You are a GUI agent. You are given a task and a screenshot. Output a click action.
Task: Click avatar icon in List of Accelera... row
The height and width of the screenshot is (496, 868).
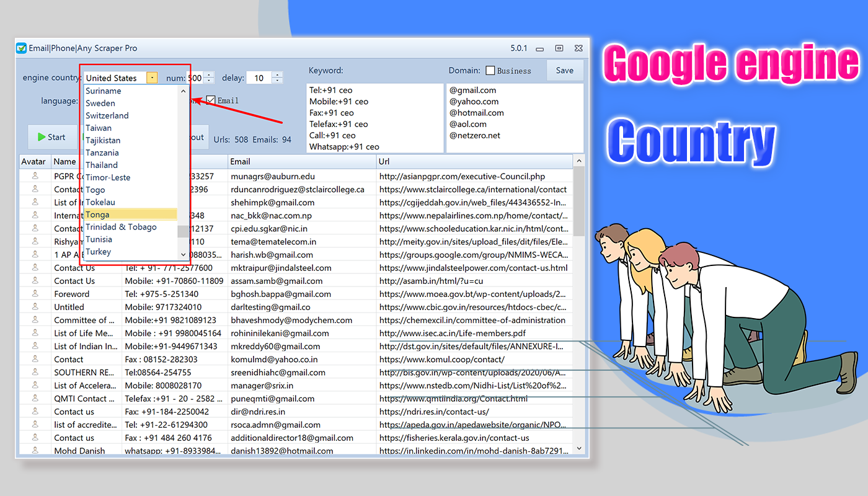tap(35, 385)
